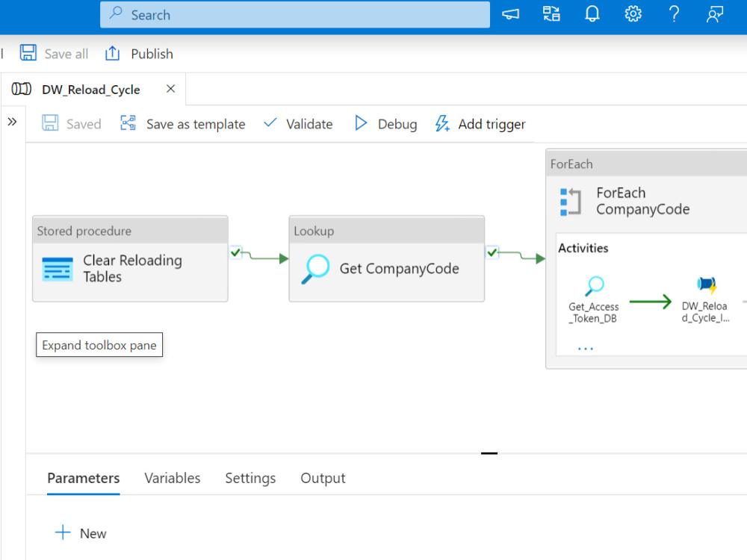Switch to the Parameters tab
This screenshot has width=747, height=560.
[84, 478]
